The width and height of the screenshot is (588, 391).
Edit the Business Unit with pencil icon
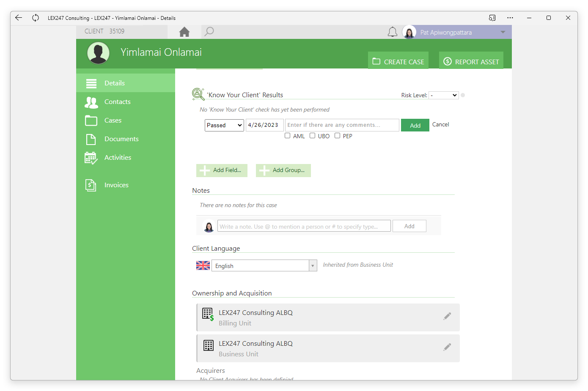coord(447,347)
